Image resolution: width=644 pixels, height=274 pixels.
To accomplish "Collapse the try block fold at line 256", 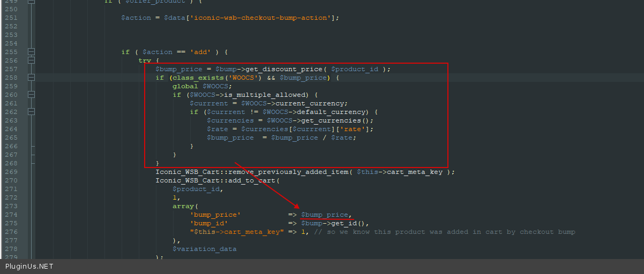I will (x=31, y=60).
